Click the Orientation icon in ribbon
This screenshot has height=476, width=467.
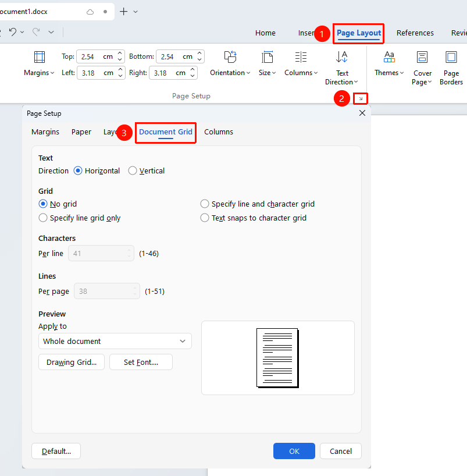pyautogui.click(x=230, y=57)
